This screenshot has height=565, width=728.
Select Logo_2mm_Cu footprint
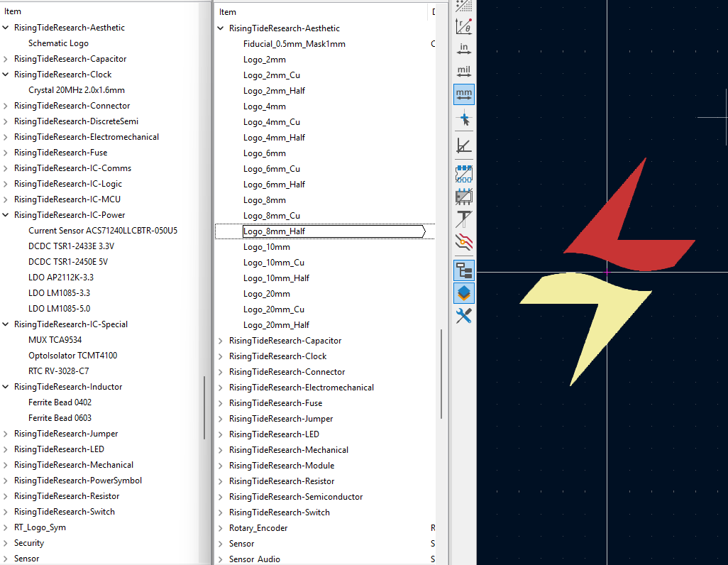[x=272, y=75]
